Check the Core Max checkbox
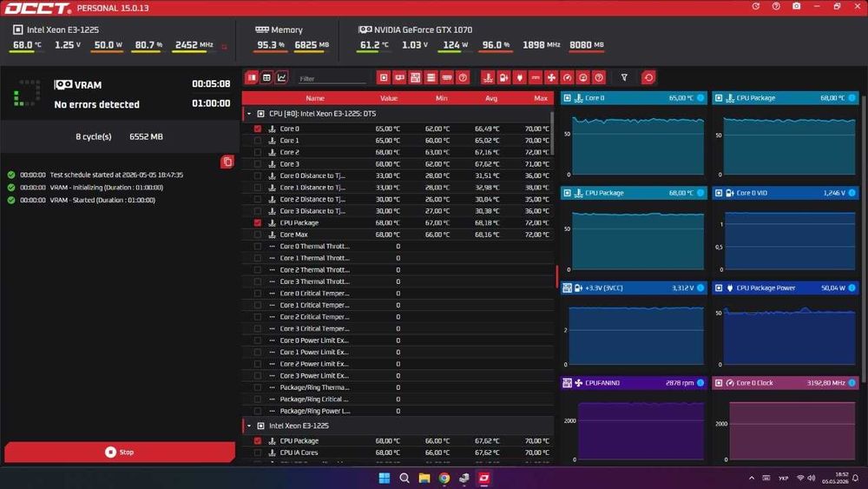Image resolution: width=868 pixels, height=489 pixels. coord(258,235)
